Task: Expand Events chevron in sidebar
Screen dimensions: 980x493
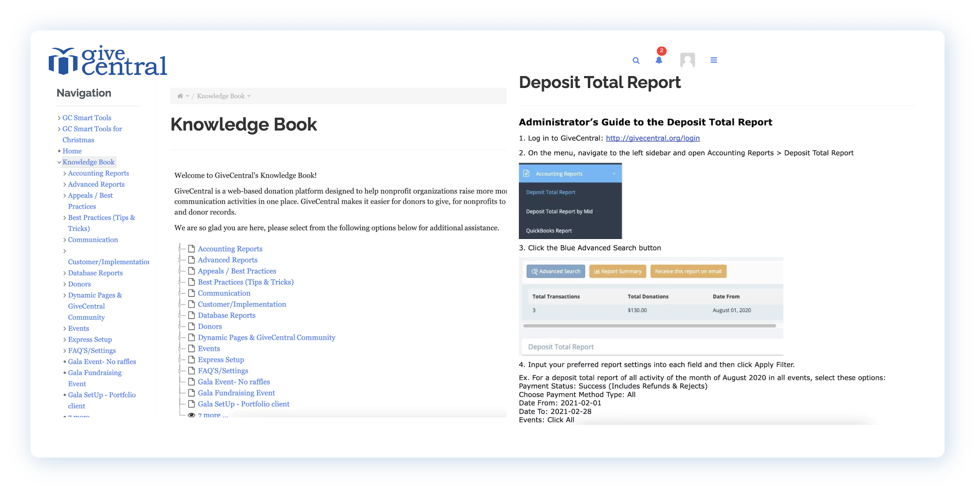Action: (x=64, y=329)
